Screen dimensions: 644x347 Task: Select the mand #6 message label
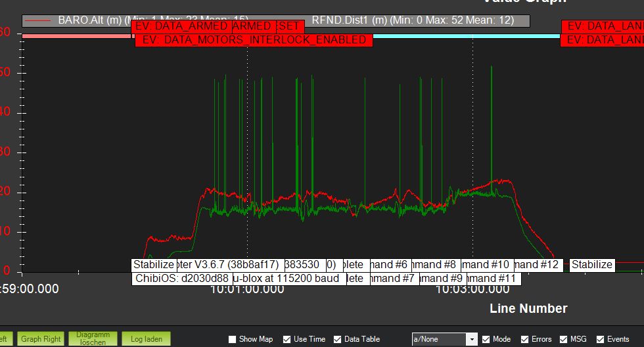(x=389, y=265)
